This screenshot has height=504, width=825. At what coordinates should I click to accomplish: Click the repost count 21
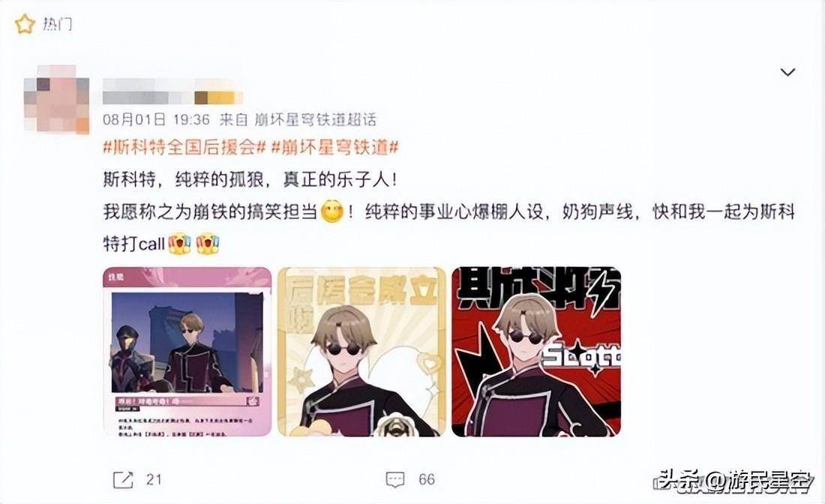[x=154, y=479]
